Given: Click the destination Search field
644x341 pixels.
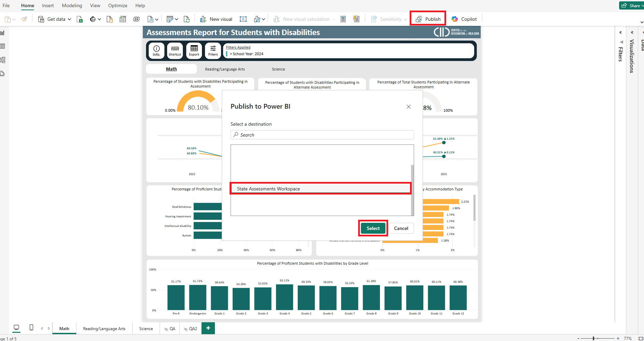Looking at the screenshot, I should [x=322, y=135].
